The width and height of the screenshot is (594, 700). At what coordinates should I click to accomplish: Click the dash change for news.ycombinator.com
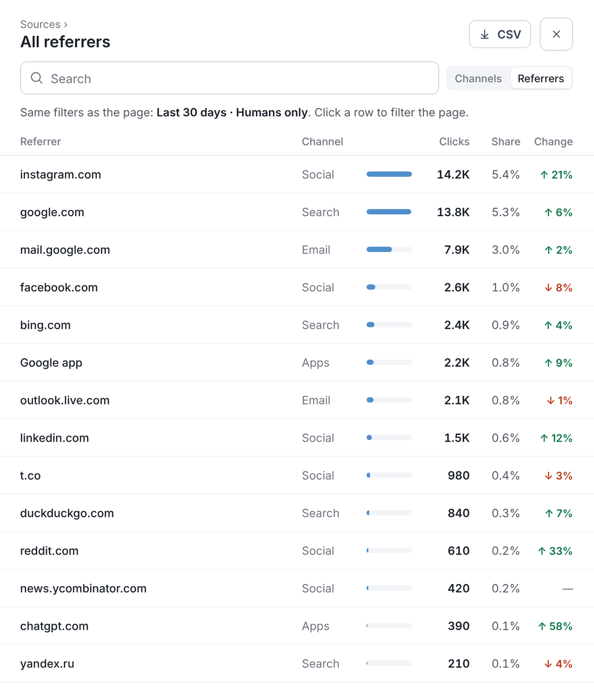(568, 589)
